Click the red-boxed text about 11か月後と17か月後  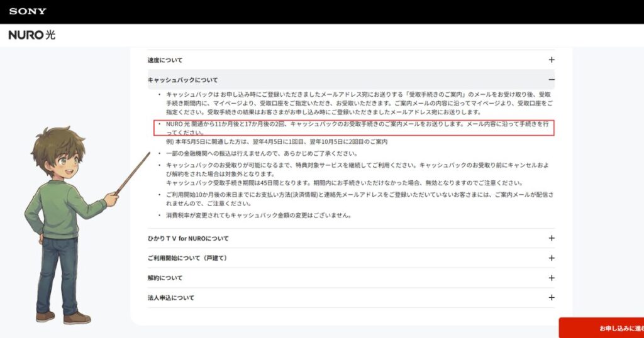(x=355, y=128)
